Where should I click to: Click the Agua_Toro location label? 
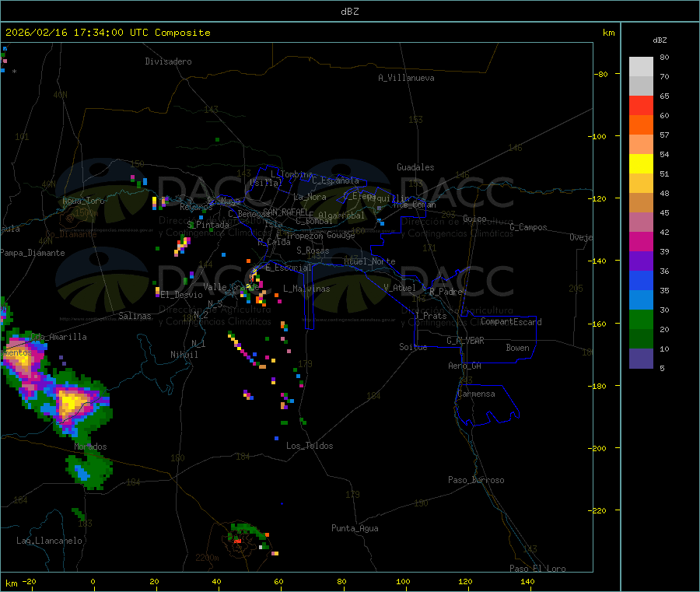point(83,201)
